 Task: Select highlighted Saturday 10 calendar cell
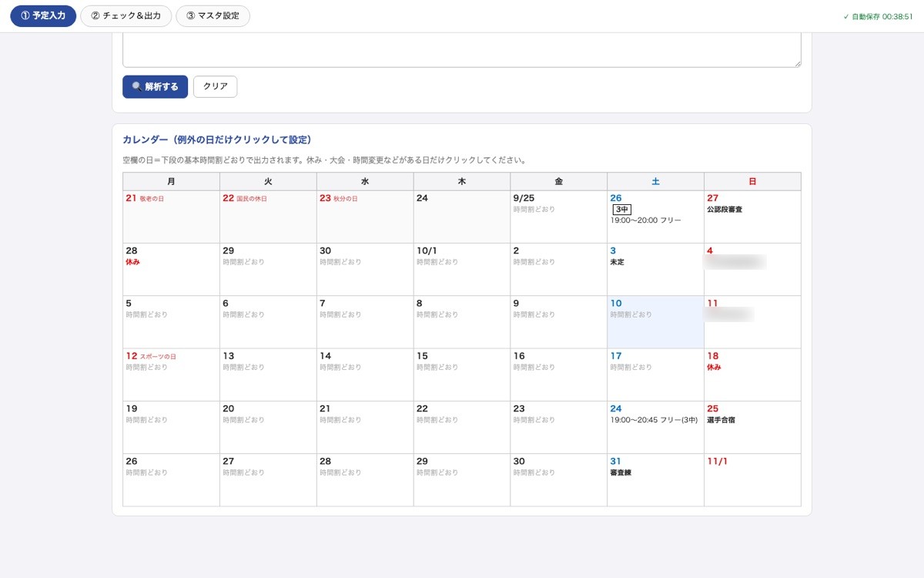[655, 321]
